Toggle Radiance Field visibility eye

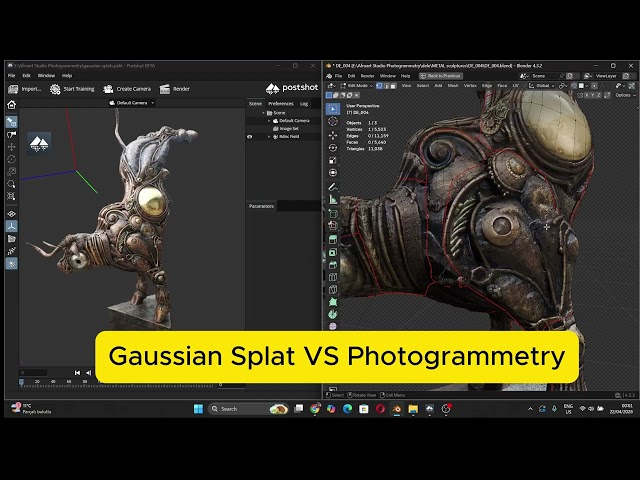(x=250, y=137)
